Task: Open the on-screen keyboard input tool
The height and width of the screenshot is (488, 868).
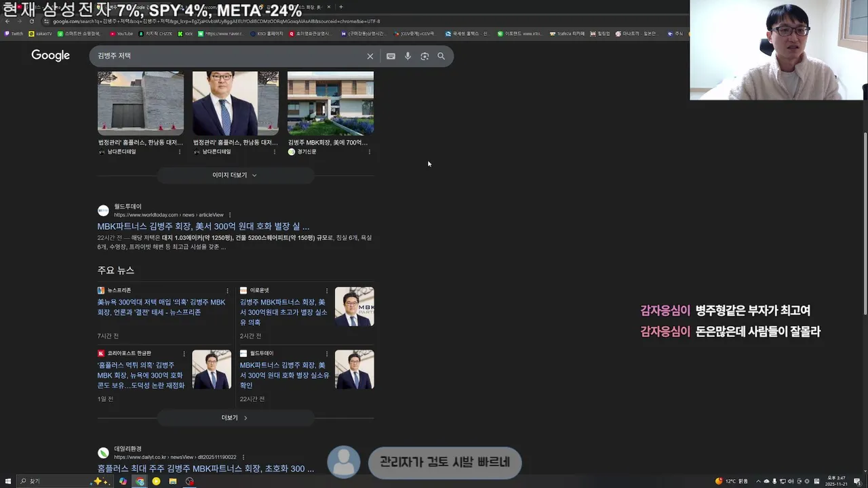Action: (x=391, y=56)
